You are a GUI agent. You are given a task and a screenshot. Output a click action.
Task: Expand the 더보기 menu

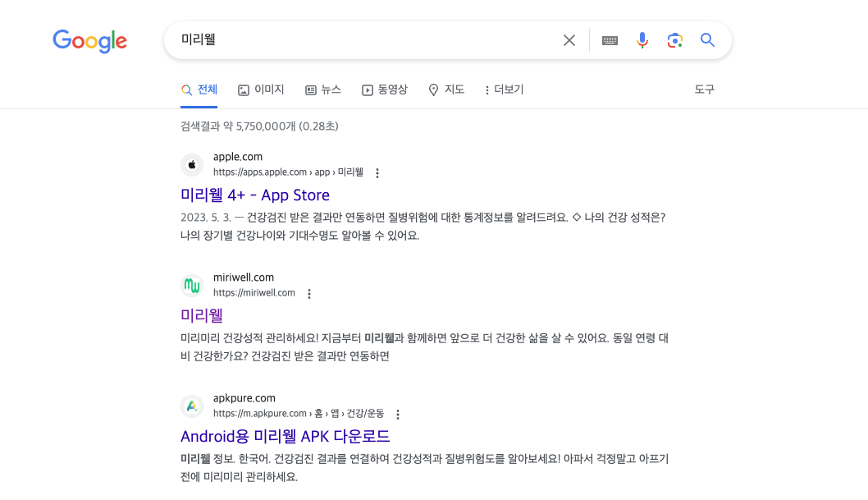(504, 89)
